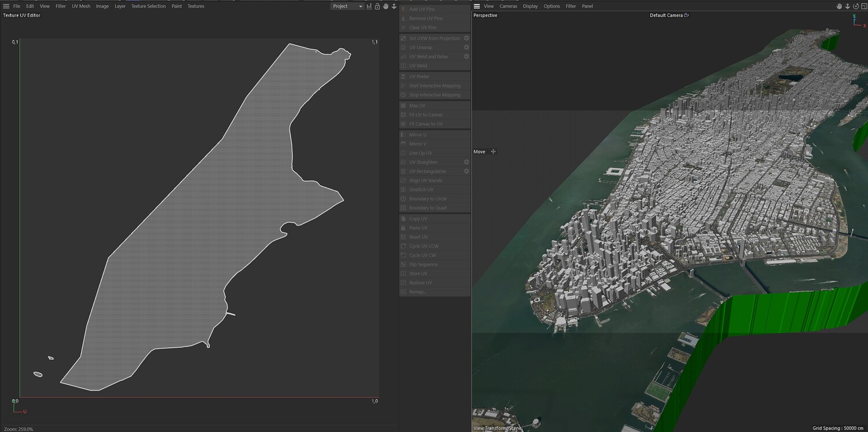Open settings gear for UV Weld and Relax
868x432 pixels.
click(x=466, y=57)
